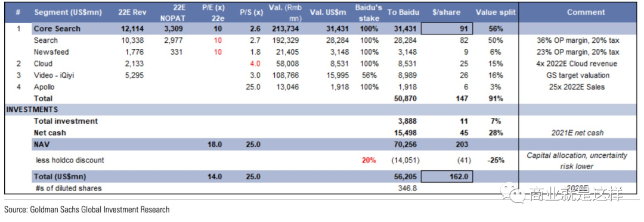Screen dimensions: 644x222
Task: Select the Total investment label
Action: 66,121
